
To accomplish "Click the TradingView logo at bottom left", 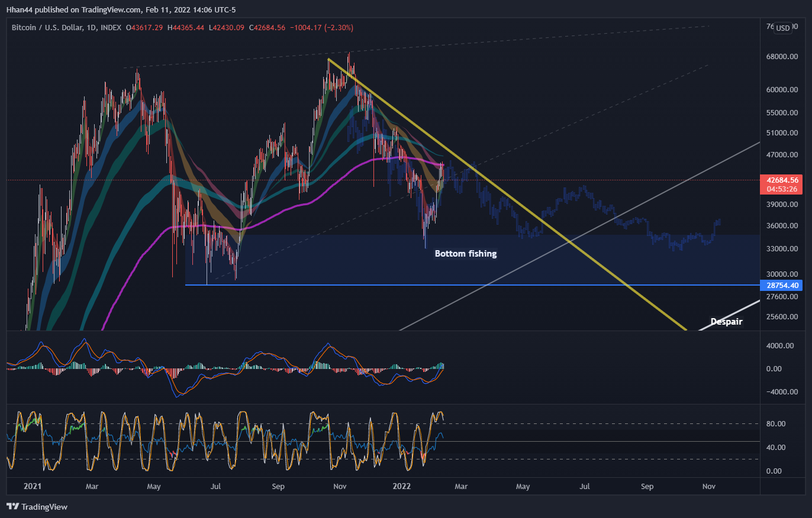I will coord(37,507).
